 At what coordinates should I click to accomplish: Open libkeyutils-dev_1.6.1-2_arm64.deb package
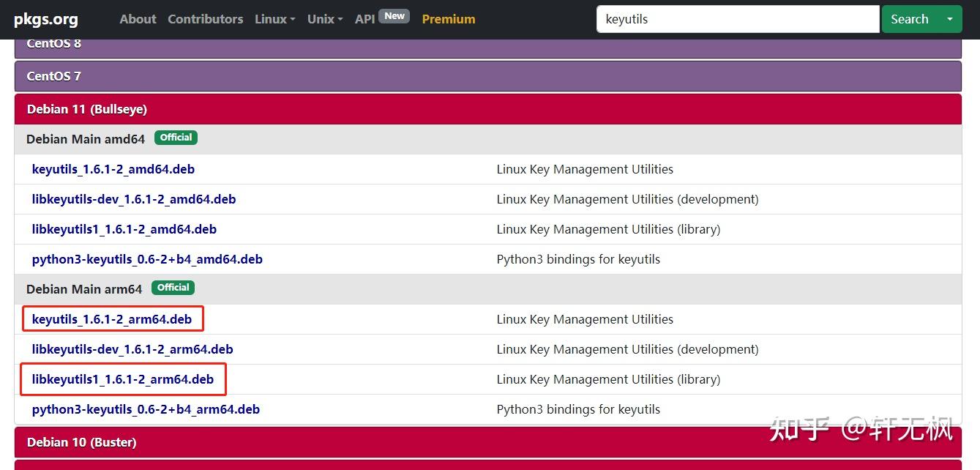(132, 349)
